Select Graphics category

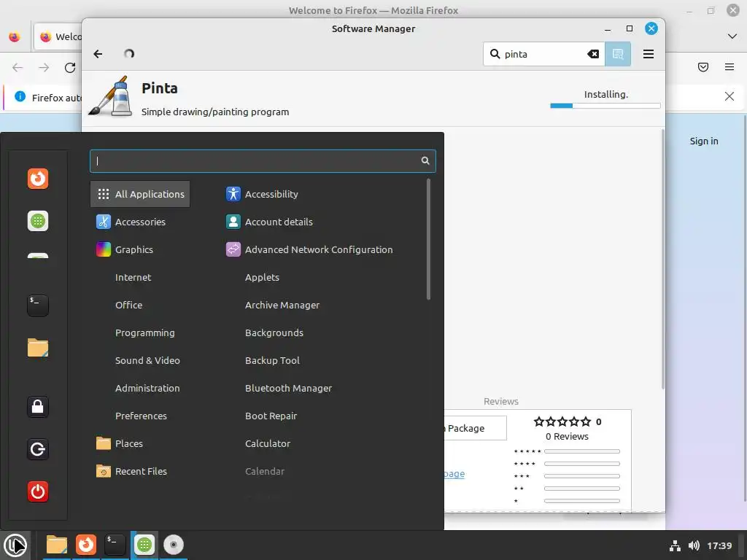140,249
